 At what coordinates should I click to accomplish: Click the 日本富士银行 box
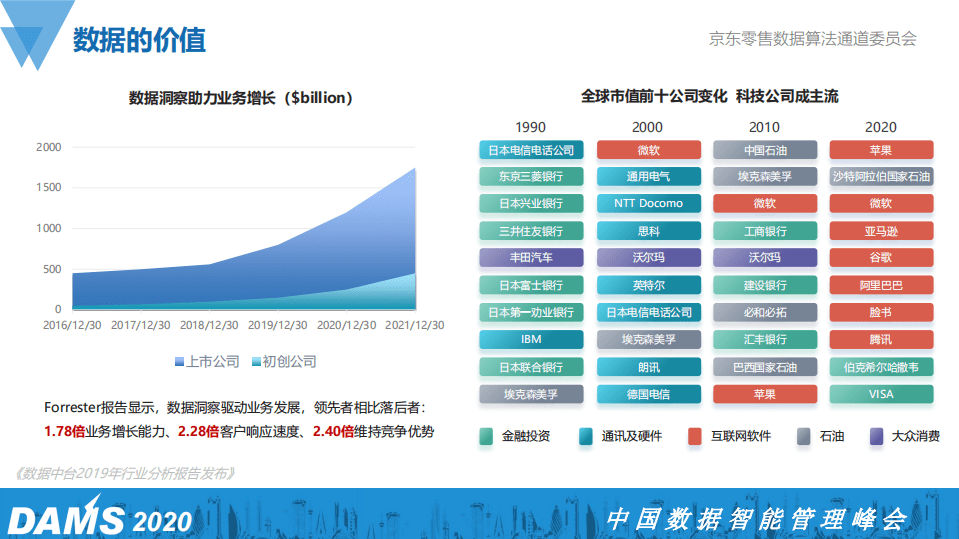pyautogui.click(x=531, y=285)
